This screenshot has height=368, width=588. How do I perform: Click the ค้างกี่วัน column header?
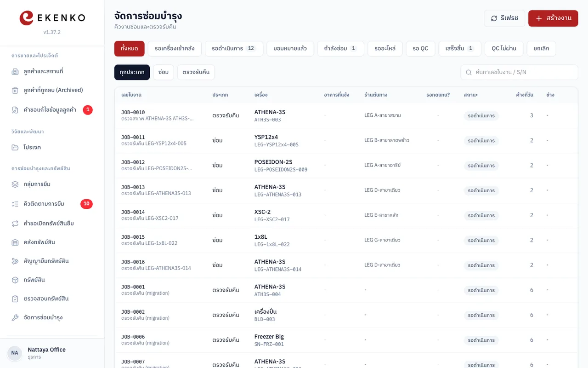525,95
